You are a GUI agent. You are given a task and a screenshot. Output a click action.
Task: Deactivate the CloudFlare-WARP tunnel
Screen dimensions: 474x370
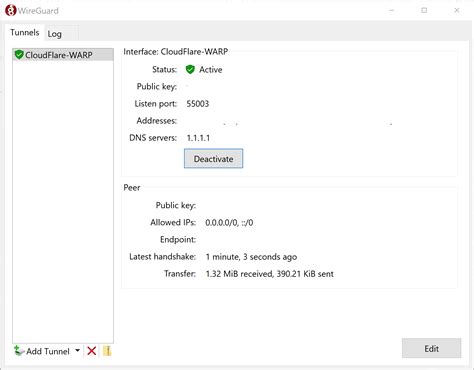213,159
